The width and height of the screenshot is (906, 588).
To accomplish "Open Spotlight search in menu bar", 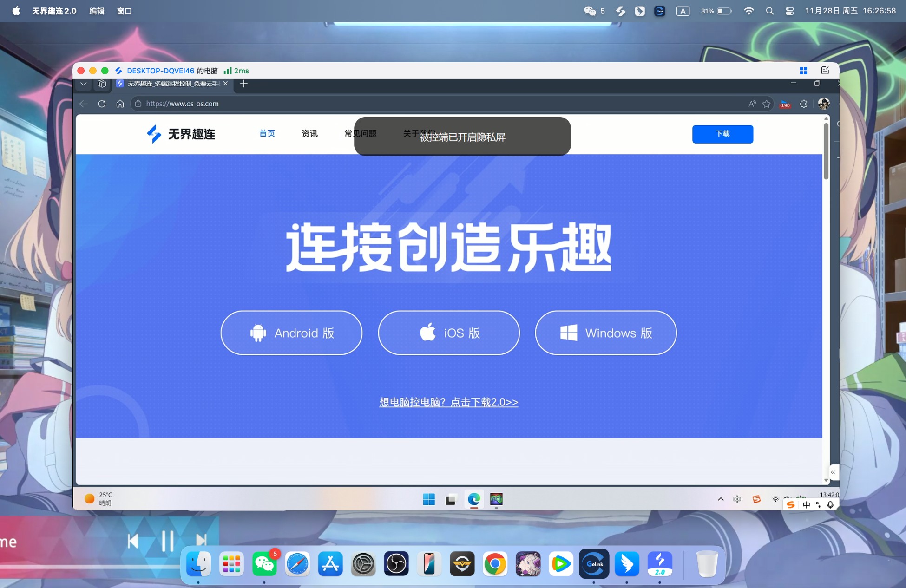I will [x=769, y=11].
